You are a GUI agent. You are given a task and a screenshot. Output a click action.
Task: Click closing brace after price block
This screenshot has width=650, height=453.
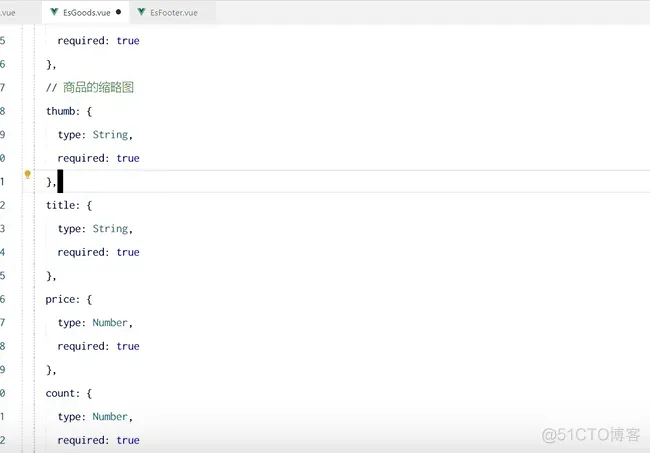51,370
